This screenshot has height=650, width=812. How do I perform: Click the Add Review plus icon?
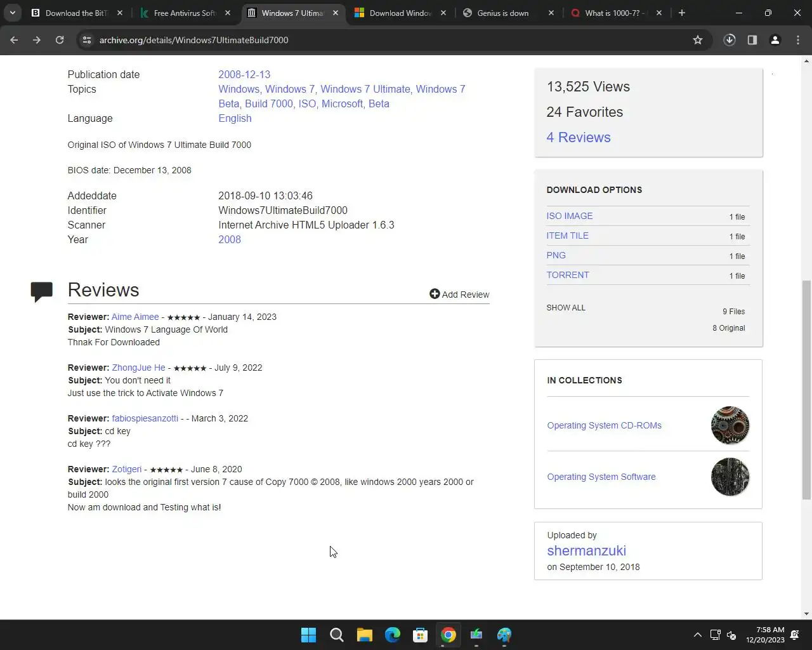point(435,294)
